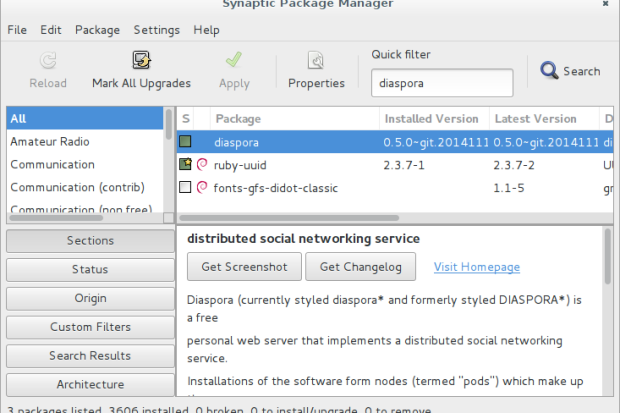This screenshot has width=620, height=413.
Task: Click the Debian swirl icon beside ruby-uuid
Action: (x=202, y=165)
